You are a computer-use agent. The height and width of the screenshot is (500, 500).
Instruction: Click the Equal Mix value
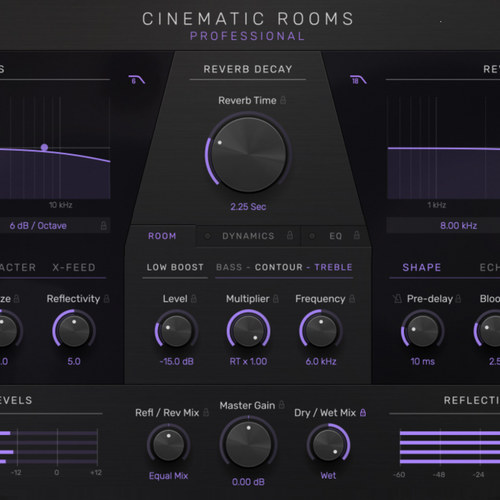click(168, 476)
